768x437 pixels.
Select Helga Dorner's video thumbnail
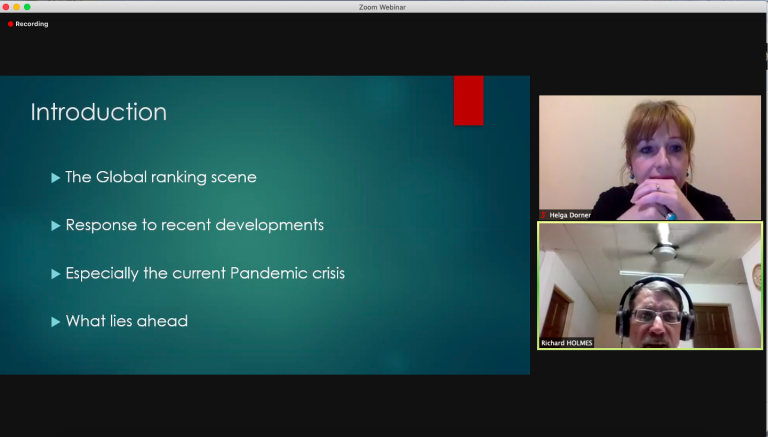click(x=649, y=157)
